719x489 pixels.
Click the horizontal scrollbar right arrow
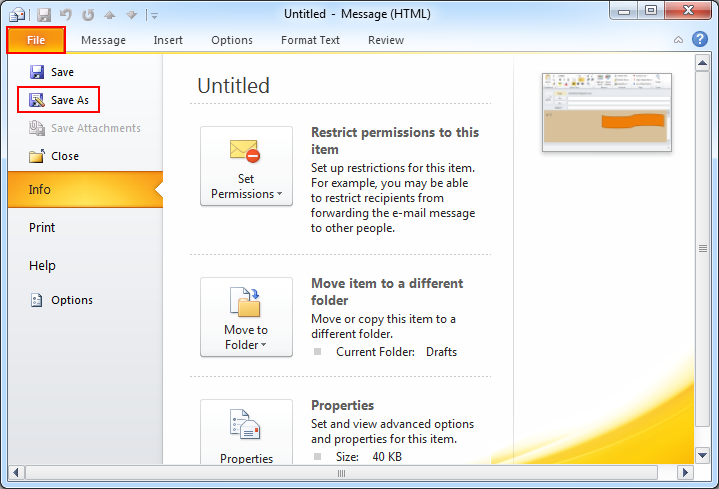click(x=685, y=472)
